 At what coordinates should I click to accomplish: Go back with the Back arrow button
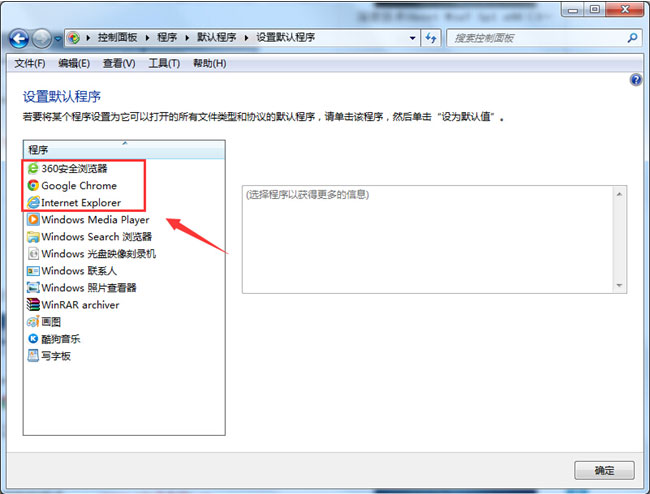[x=19, y=39]
